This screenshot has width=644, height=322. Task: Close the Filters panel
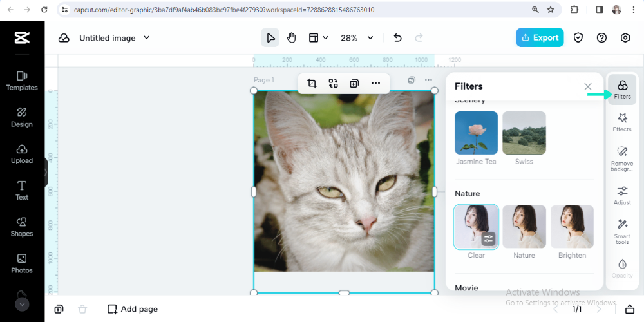click(x=588, y=86)
